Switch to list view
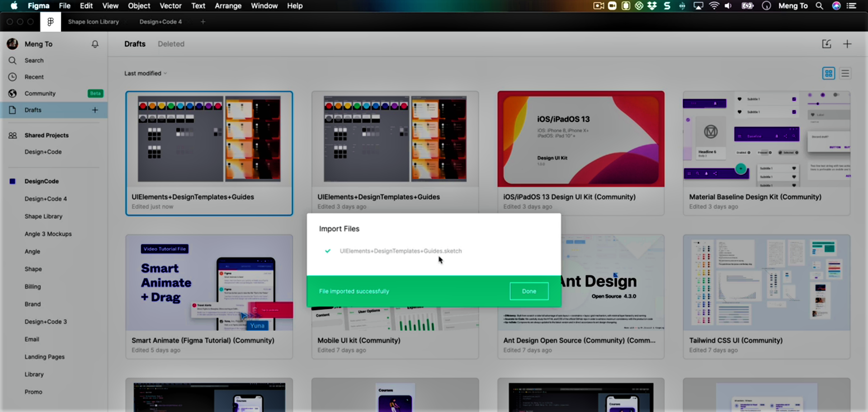Image resolution: width=868 pixels, height=412 pixels. pos(845,73)
